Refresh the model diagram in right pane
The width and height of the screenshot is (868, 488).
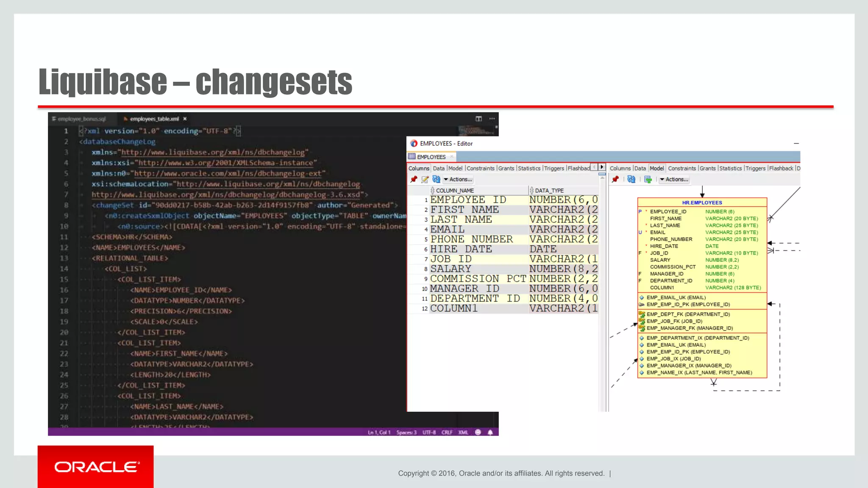[x=632, y=180]
